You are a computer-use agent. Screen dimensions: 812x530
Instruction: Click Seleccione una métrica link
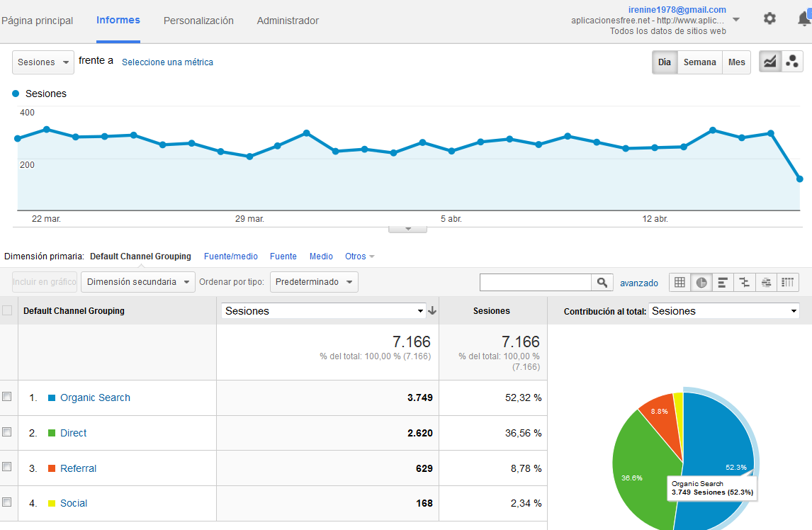167,62
